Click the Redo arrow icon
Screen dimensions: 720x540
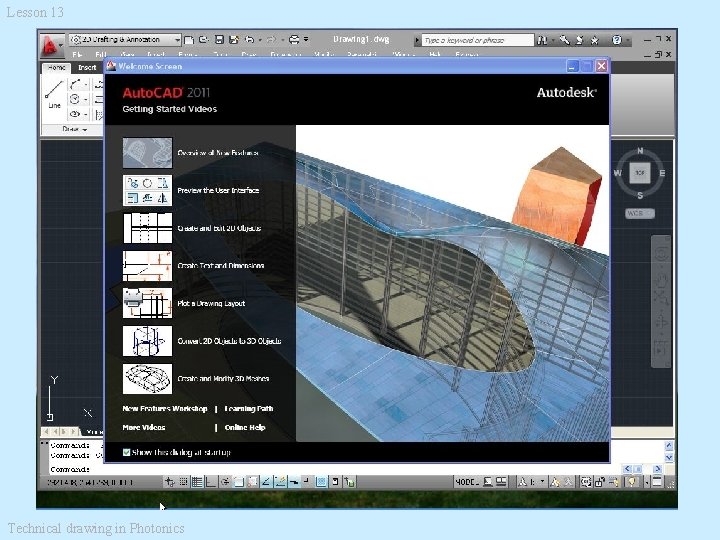(x=271, y=40)
